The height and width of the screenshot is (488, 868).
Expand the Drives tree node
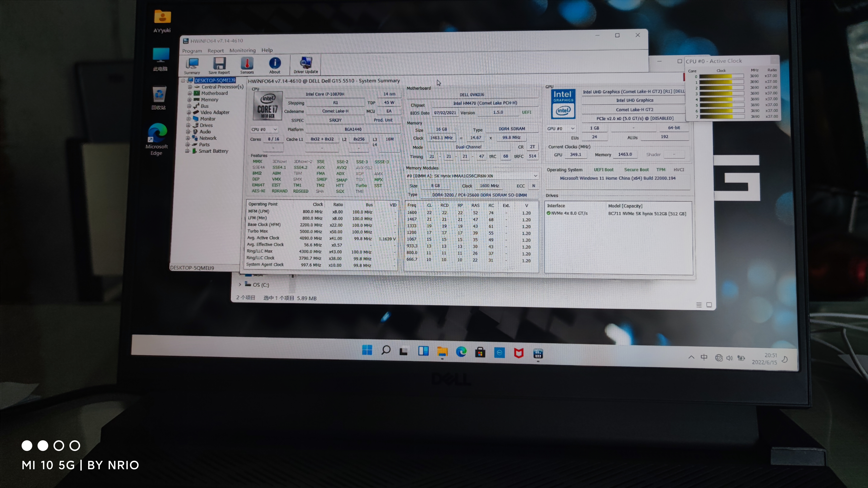pos(189,125)
